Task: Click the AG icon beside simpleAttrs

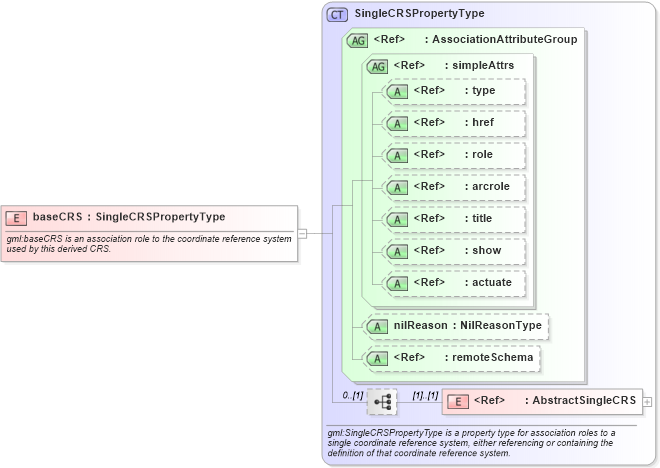Action: click(377, 66)
